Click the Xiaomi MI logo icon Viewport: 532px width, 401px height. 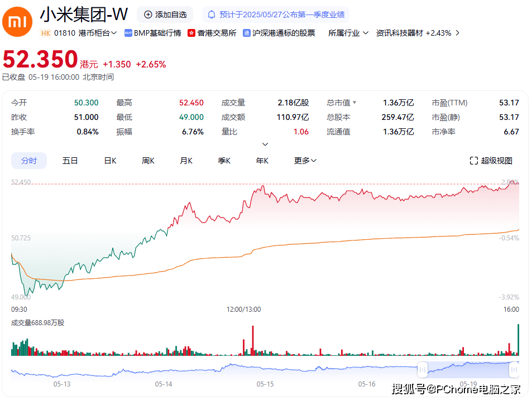pos(17,22)
